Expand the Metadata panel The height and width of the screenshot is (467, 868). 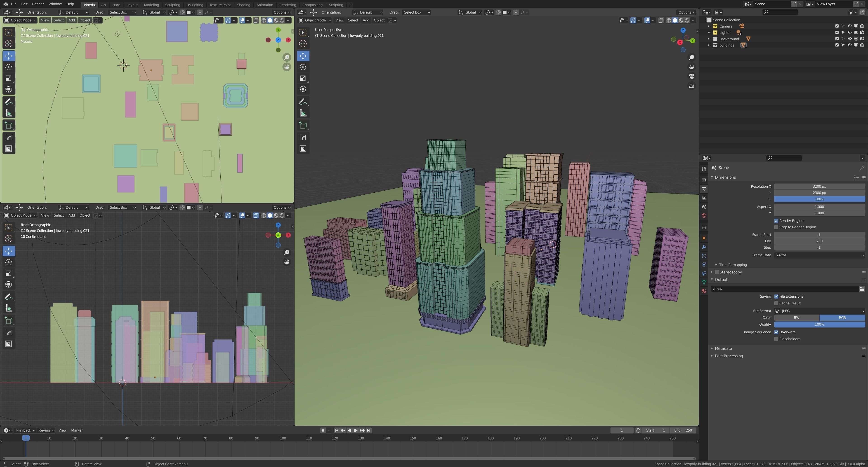(712, 348)
